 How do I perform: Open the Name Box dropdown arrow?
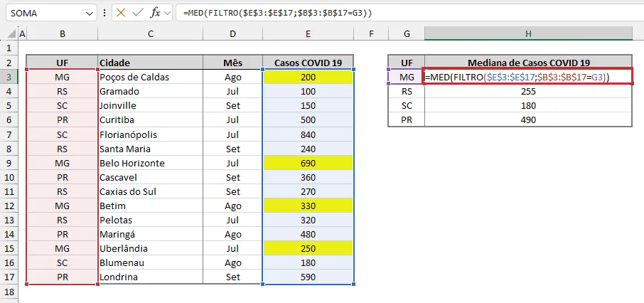[x=90, y=13]
